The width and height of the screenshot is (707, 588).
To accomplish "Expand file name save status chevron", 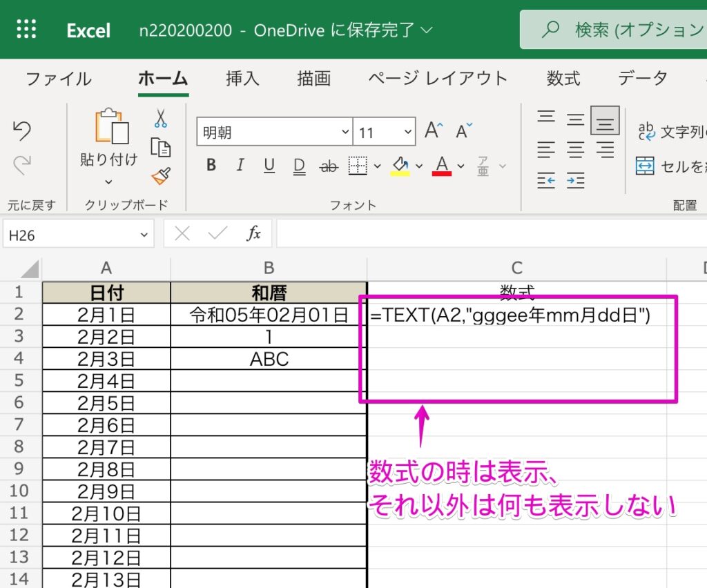I will [x=426, y=30].
